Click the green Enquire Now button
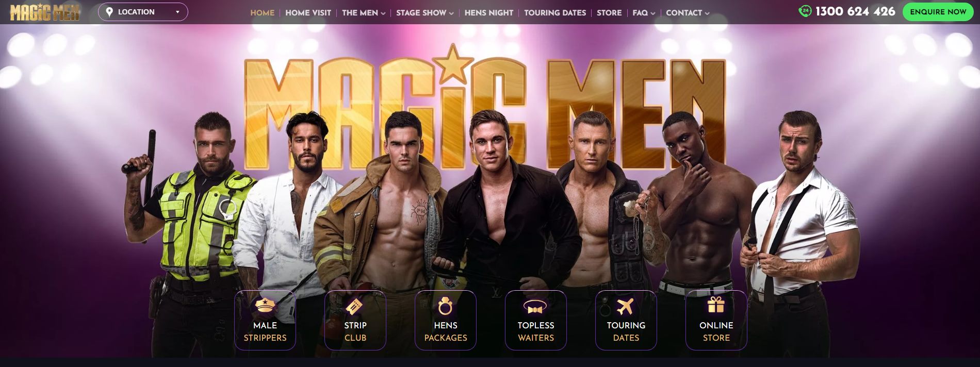 (x=938, y=12)
